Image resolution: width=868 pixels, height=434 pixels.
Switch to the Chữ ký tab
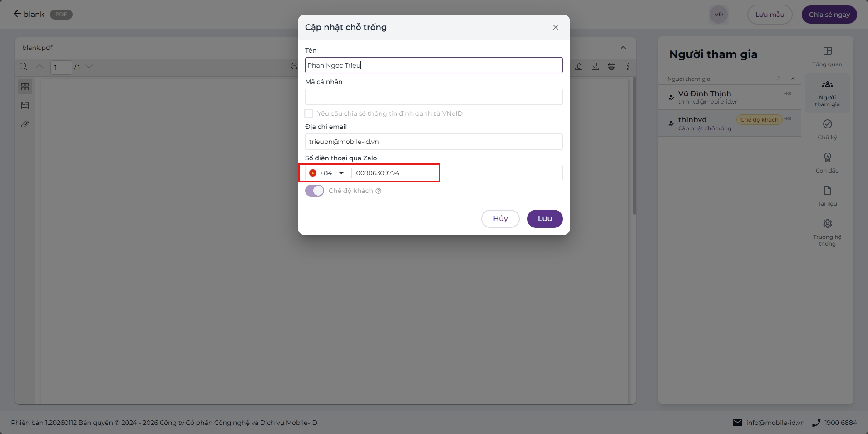[x=827, y=129]
